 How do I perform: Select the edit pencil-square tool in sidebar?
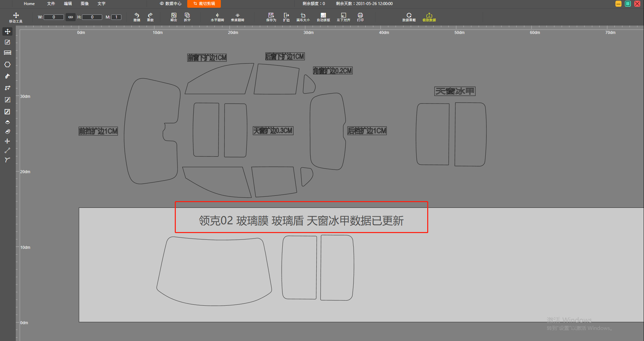pyautogui.click(x=7, y=42)
